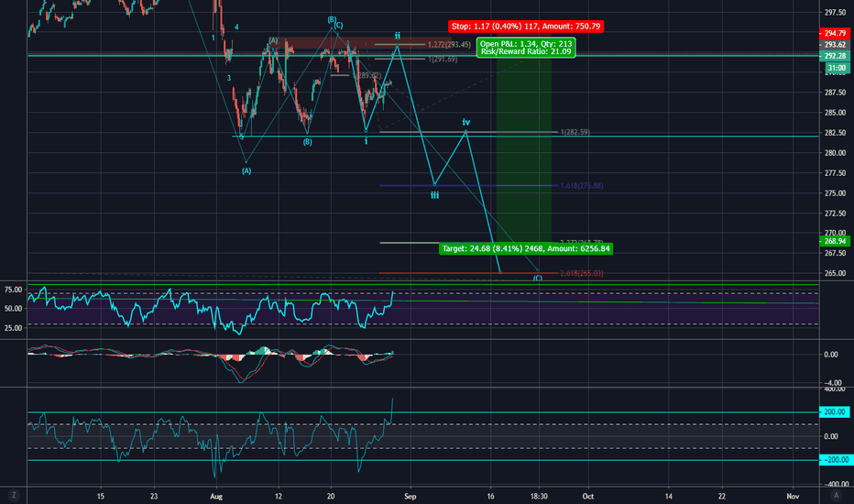Click the (A) label at the chart low
Image resolution: width=854 pixels, height=504 pixels.
pos(246,171)
